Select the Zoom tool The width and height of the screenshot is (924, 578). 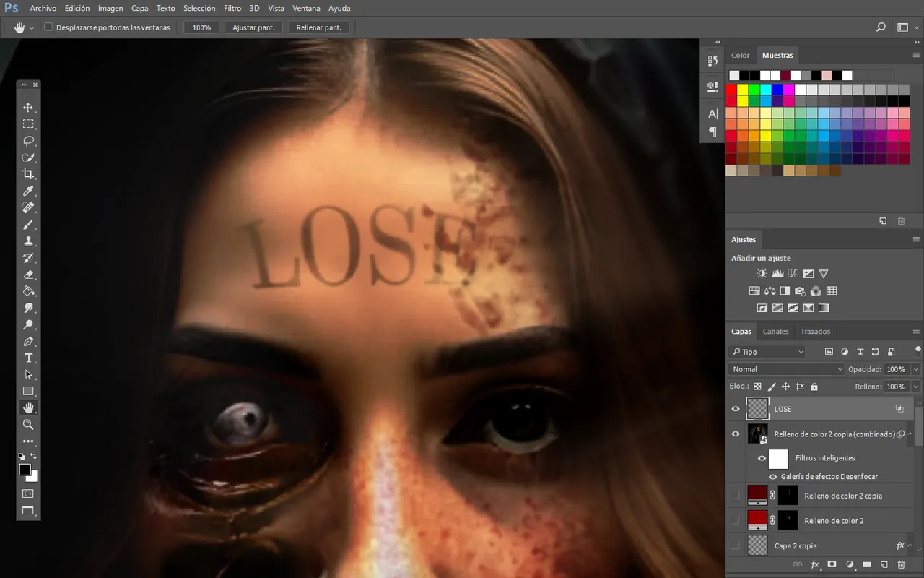(x=28, y=425)
